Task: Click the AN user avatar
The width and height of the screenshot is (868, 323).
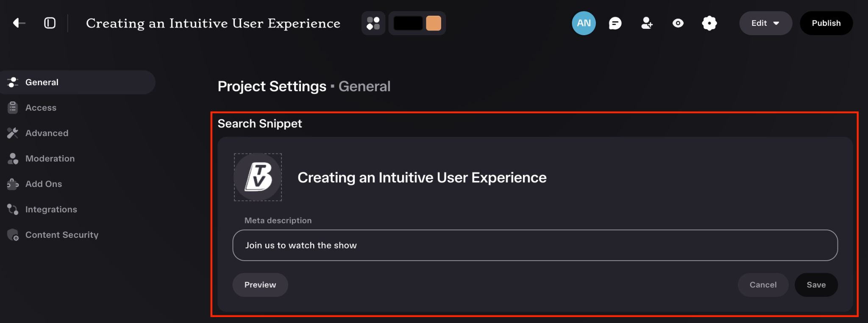Action: tap(584, 23)
